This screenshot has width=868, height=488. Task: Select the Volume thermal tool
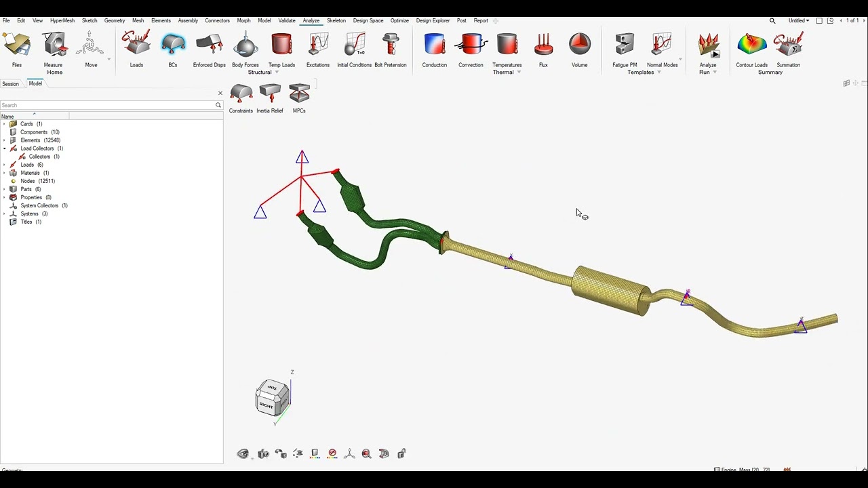click(580, 50)
